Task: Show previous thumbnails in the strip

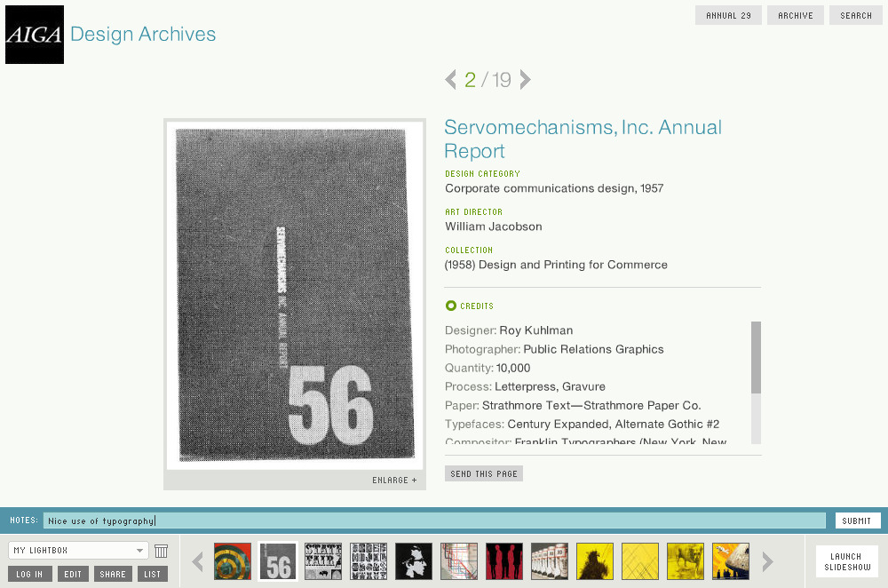Action: point(198,562)
